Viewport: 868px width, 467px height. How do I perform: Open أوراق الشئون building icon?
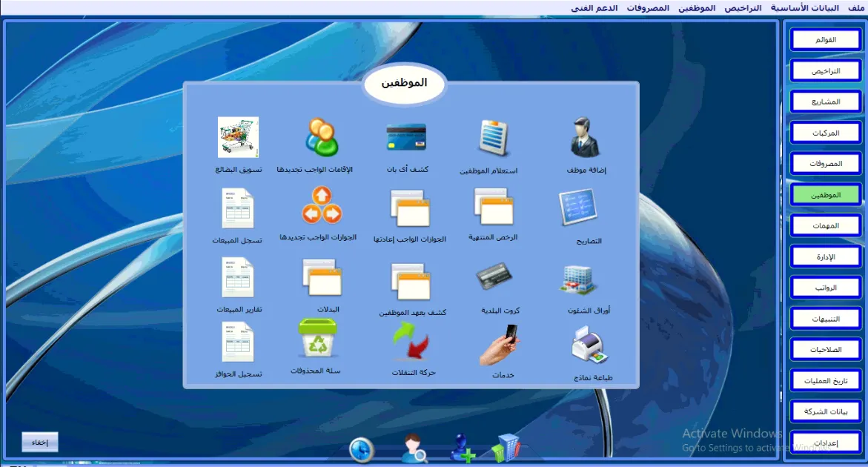tap(578, 279)
